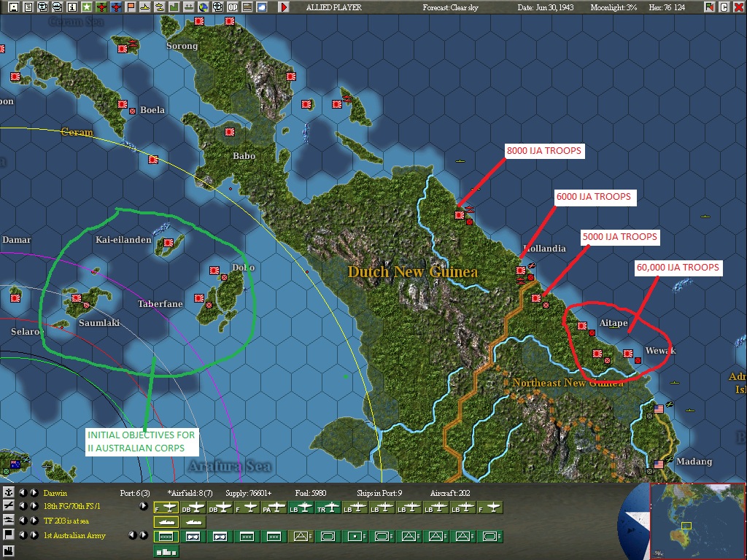Select previous air group arrow beside 18th FG
This screenshot has height=560, width=747.
(23, 506)
